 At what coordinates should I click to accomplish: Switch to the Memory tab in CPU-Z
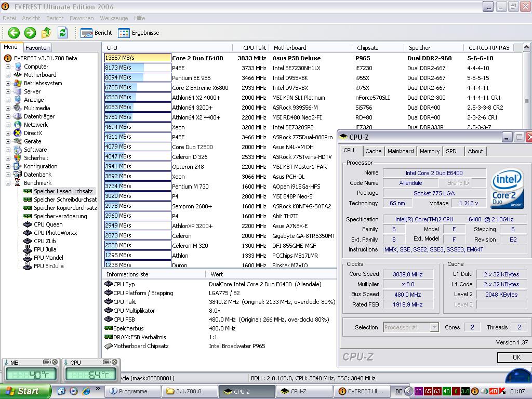429,151
